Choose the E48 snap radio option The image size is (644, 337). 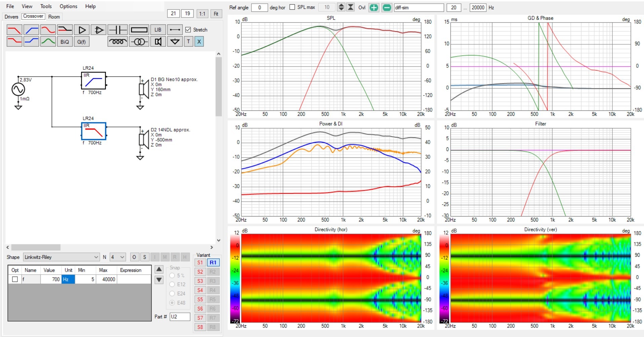click(x=172, y=303)
